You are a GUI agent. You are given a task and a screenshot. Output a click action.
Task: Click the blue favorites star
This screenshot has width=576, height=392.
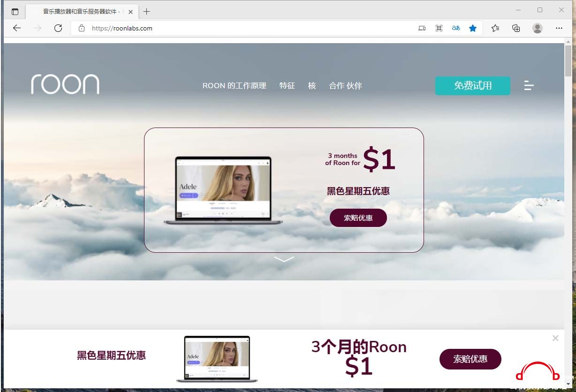(x=473, y=28)
